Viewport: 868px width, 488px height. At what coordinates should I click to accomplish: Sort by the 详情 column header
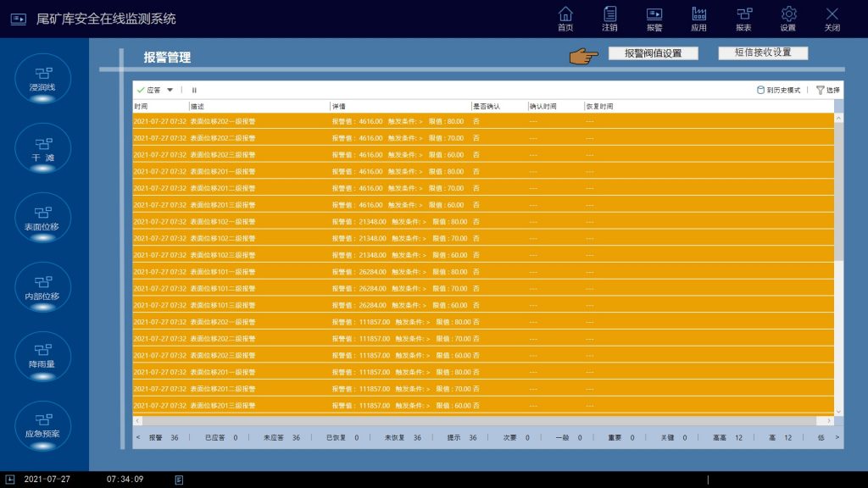click(x=400, y=106)
